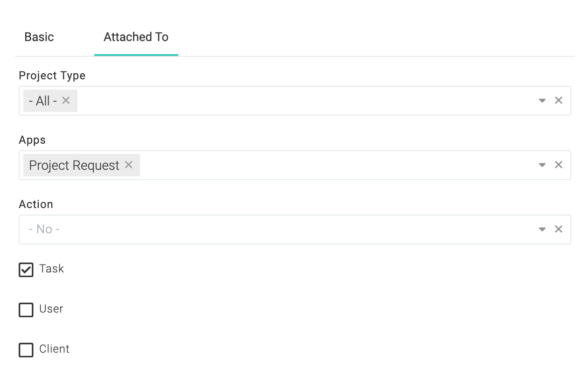Remove the Project Request tag from Apps

tap(129, 165)
